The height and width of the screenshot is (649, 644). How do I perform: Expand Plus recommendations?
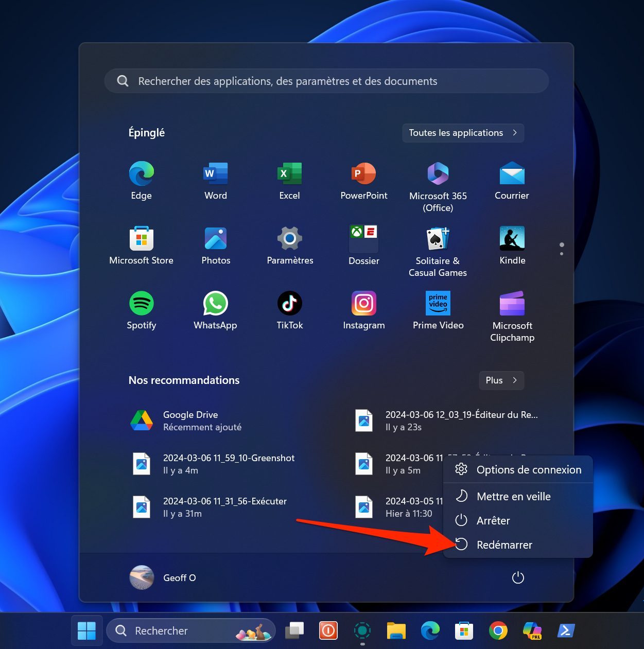(x=501, y=380)
